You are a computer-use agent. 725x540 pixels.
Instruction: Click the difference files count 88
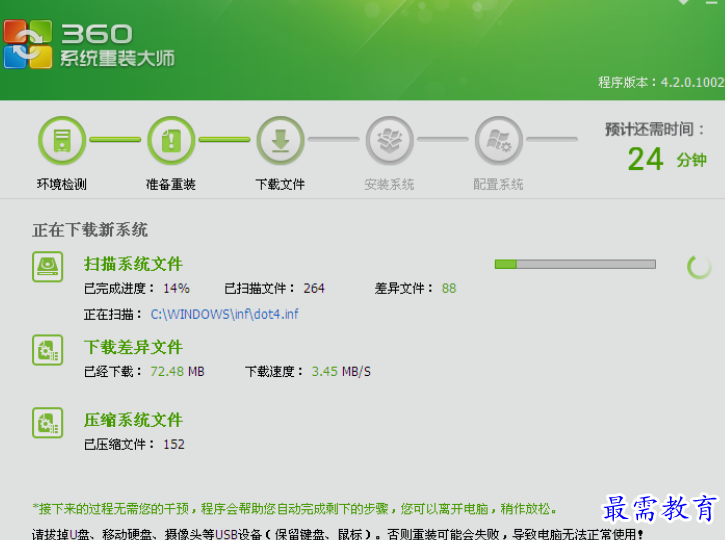click(449, 288)
